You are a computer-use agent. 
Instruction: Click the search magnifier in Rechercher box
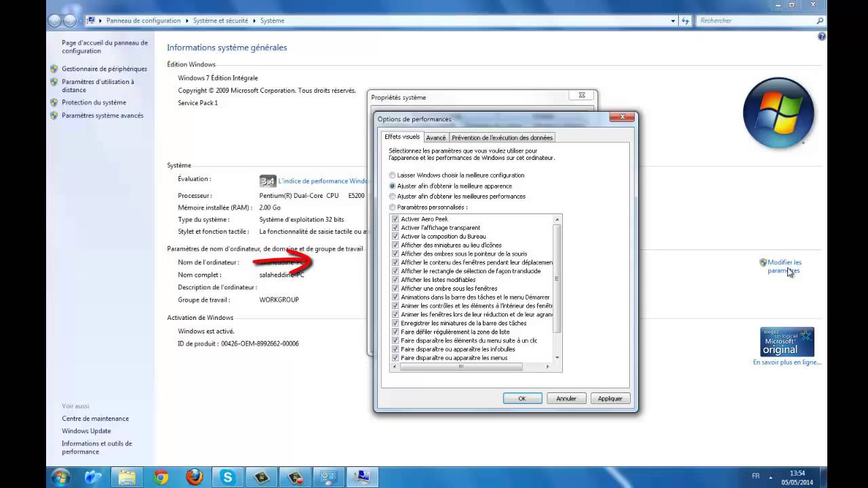819,20
